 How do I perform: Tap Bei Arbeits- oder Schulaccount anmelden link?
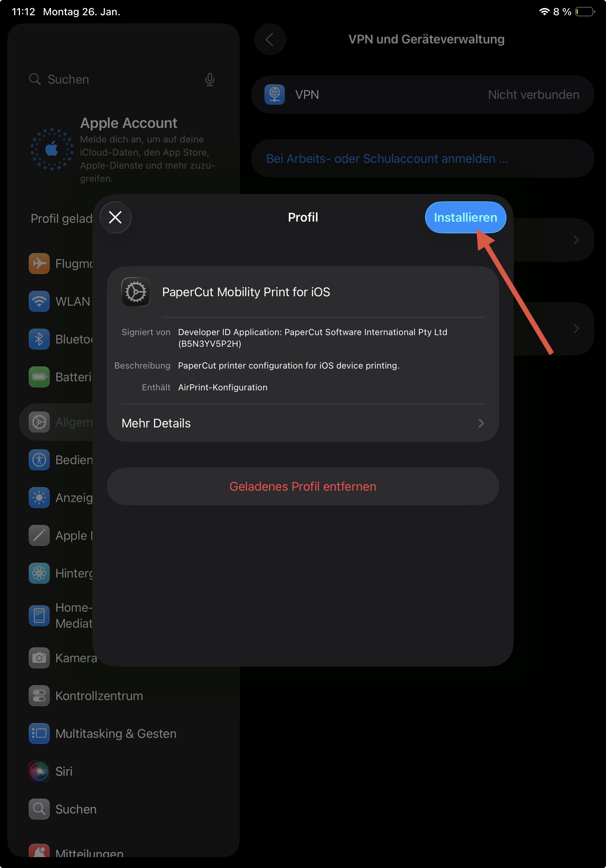point(387,159)
